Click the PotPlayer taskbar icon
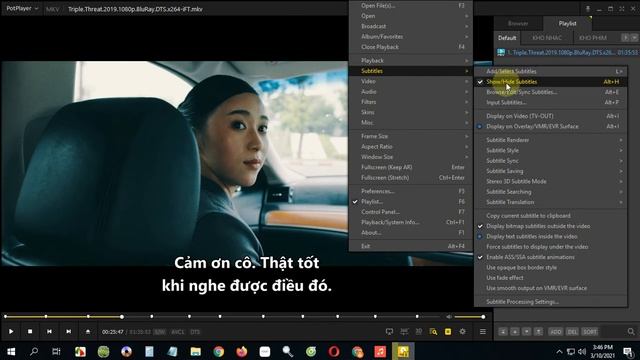 [403, 351]
